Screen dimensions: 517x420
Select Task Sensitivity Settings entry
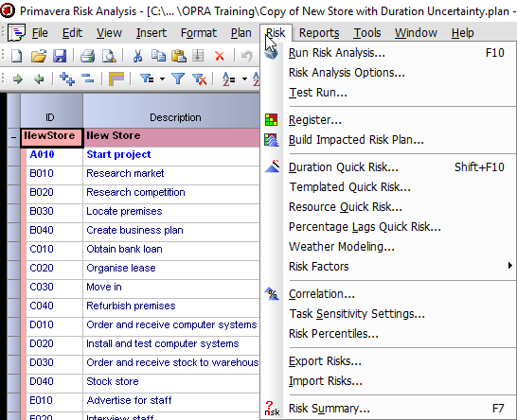387,314
